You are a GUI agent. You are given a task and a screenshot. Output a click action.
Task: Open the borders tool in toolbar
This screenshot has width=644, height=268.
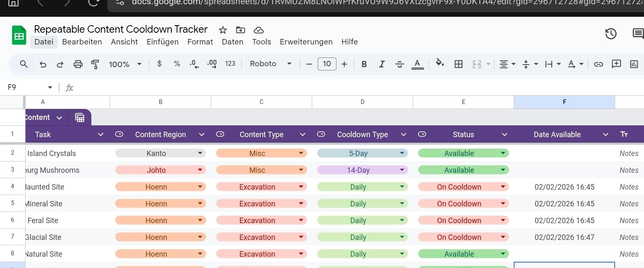(x=458, y=64)
